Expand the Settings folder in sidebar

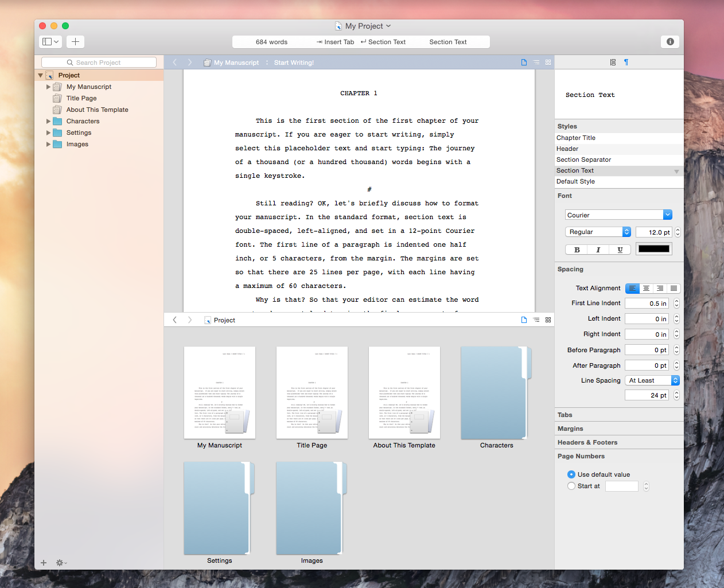click(48, 133)
